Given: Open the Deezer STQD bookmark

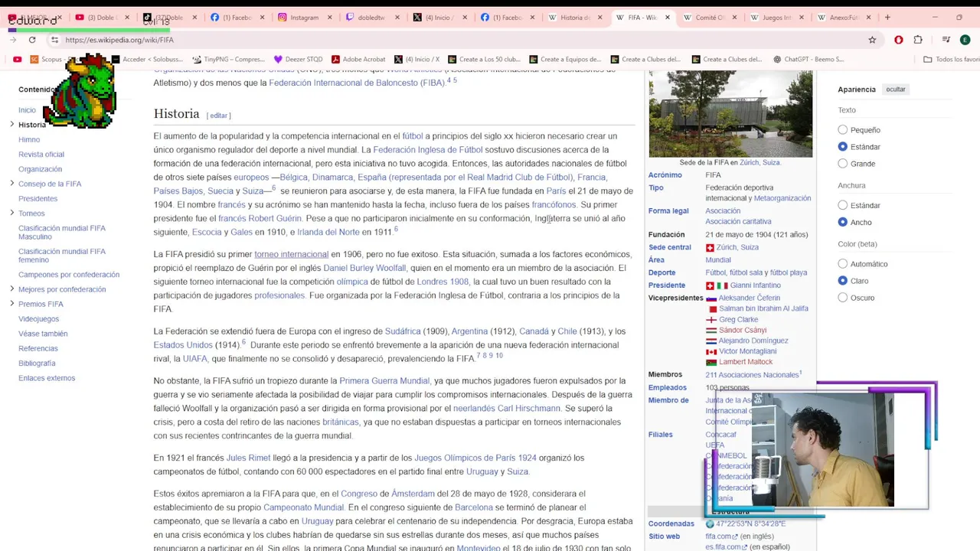Looking at the screenshot, I should click(x=298, y=59).
